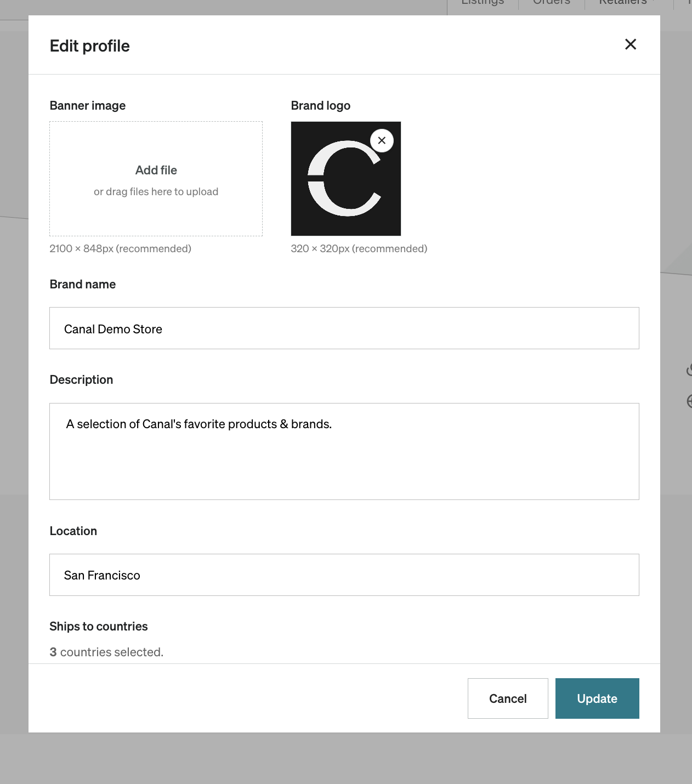Screen dimensions: 692x784
Task: Click the Ships to countries heading
Action: [x=99, y=626]
